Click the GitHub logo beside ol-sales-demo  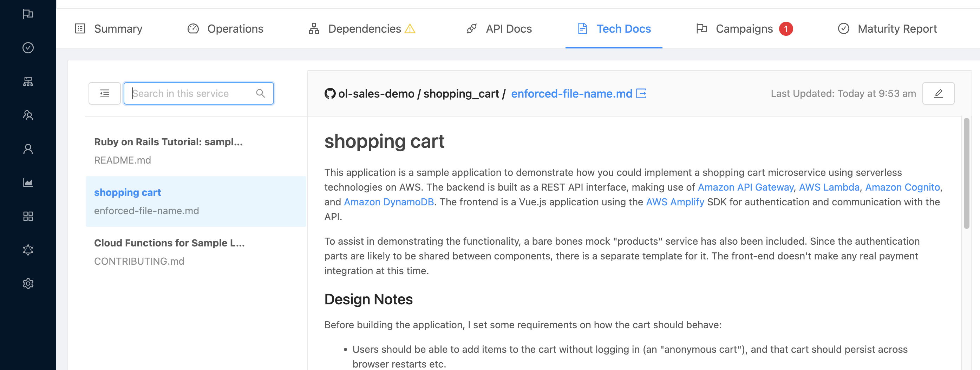[x=330, y=93]
